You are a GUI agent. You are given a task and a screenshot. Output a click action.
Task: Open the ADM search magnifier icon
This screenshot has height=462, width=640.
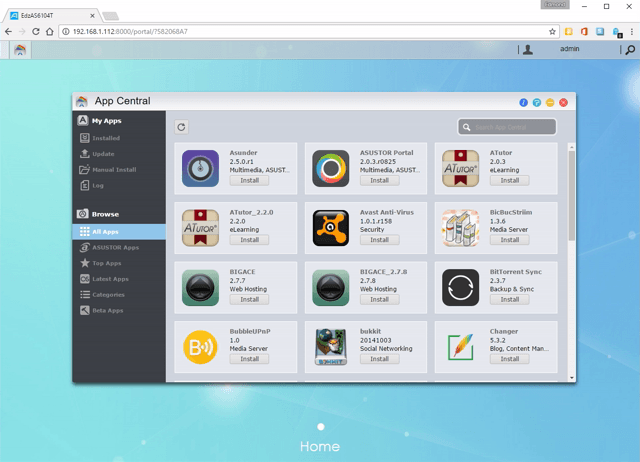630,49
